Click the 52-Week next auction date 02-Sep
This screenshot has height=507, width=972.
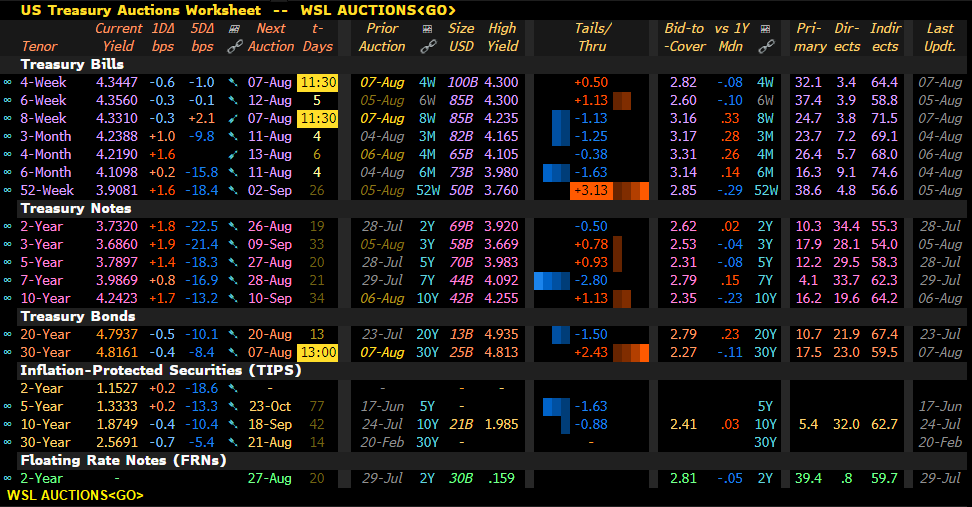(x=270, y=190)
